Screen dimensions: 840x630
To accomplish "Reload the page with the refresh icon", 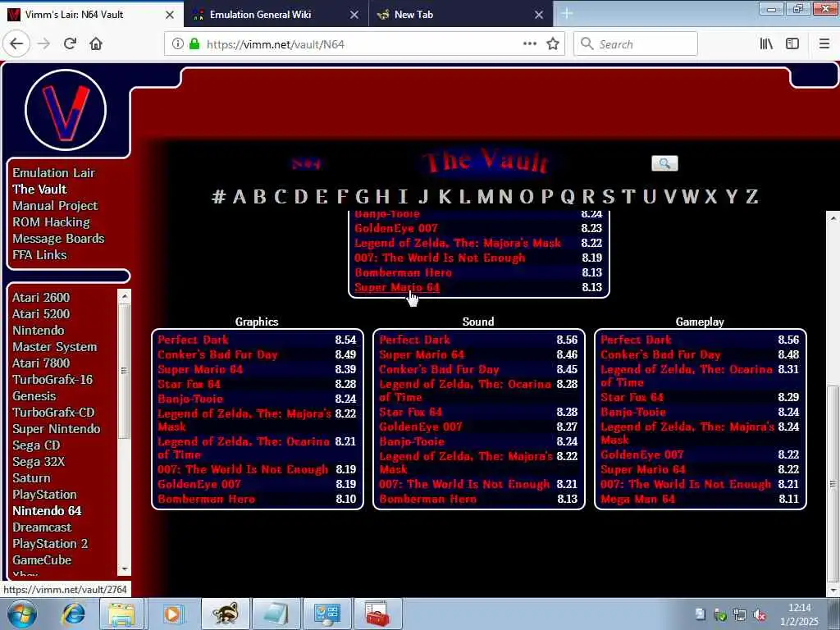I will click(70, 44).
